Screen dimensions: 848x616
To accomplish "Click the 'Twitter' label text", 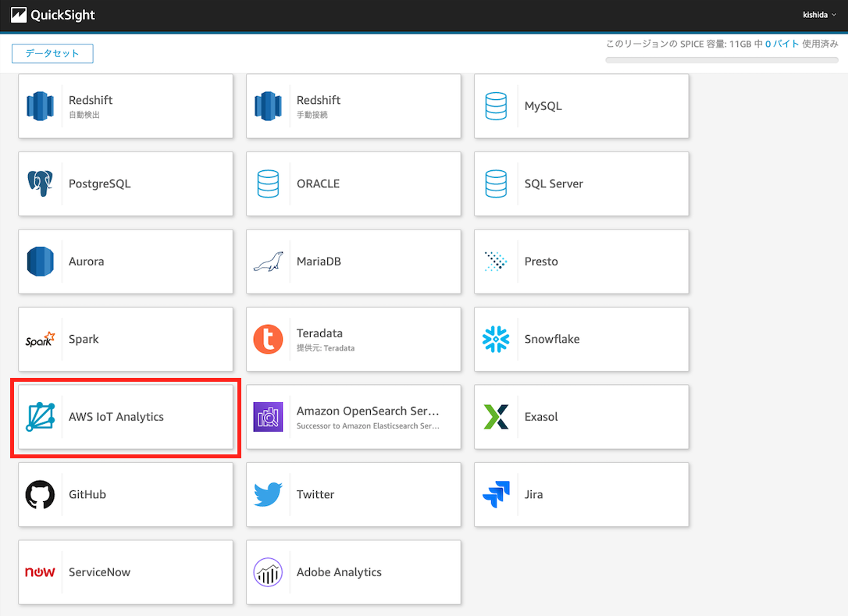I will point(315,494).
